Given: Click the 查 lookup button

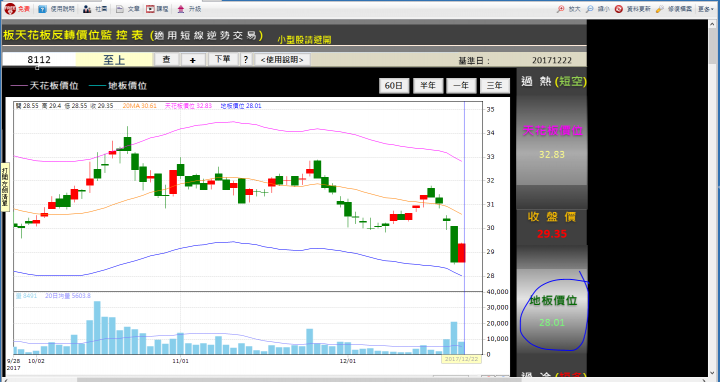Looking at the screenshot, I should 166,60.
